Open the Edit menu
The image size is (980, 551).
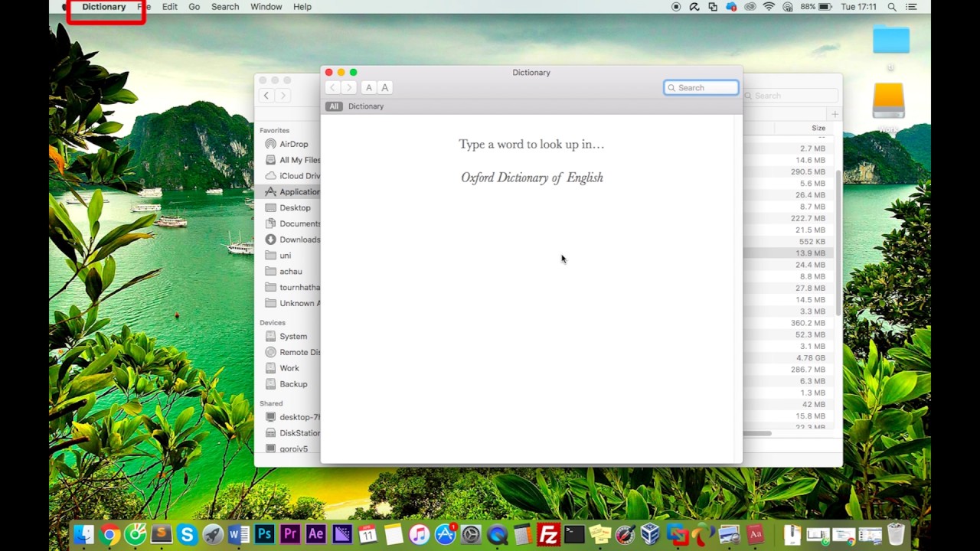click(170, 7)
